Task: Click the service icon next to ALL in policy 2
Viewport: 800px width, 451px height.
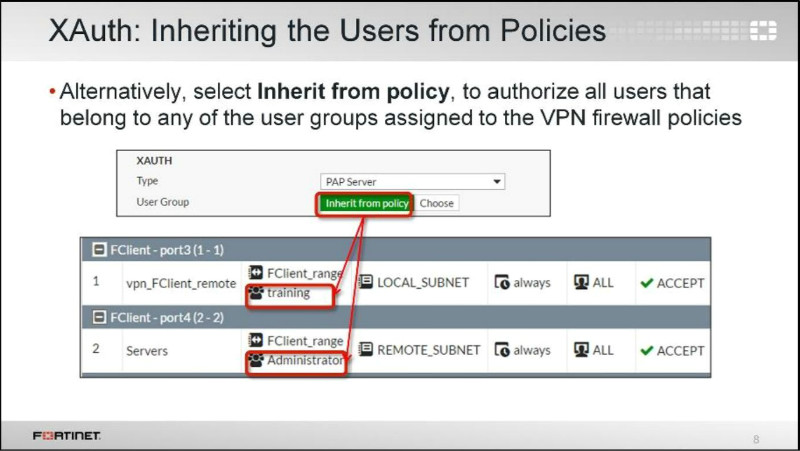Action: pyautogui.click(x=581, y=350)
